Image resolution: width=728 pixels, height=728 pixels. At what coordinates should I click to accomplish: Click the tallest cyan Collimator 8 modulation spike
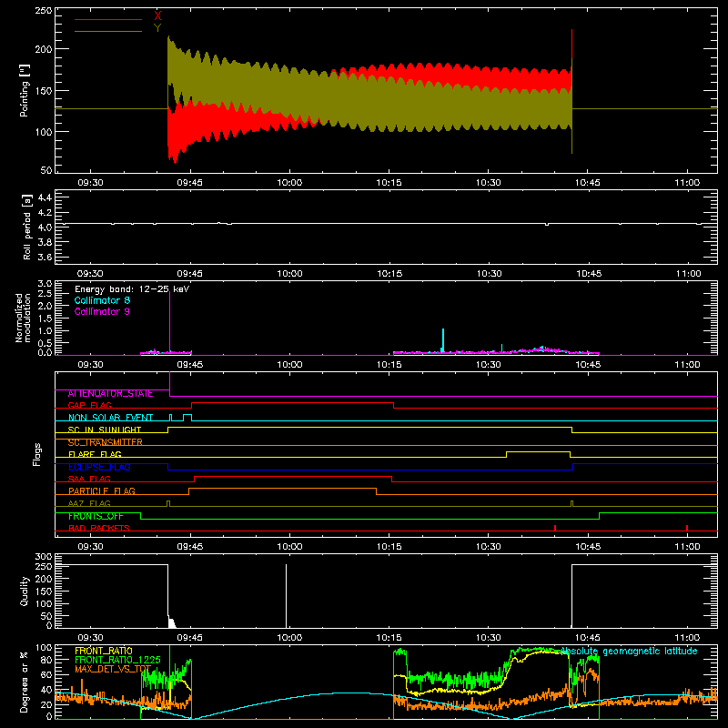point(443,340)
